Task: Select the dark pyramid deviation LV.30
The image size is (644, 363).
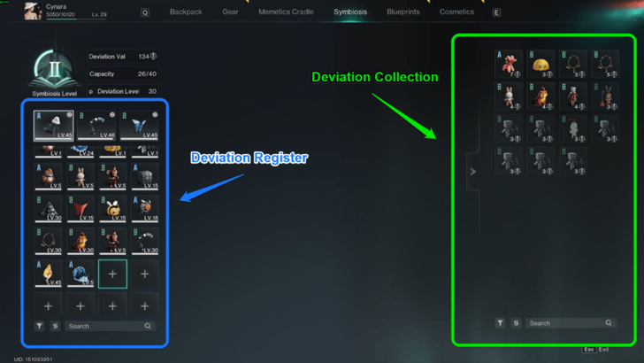Action: pyautogui.click(x=49, y=209)
